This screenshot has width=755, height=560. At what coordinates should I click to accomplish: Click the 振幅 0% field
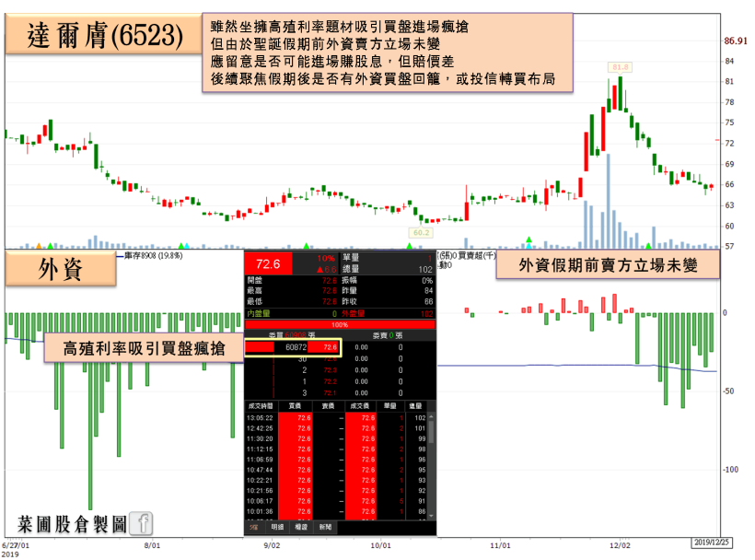[388, 280]
